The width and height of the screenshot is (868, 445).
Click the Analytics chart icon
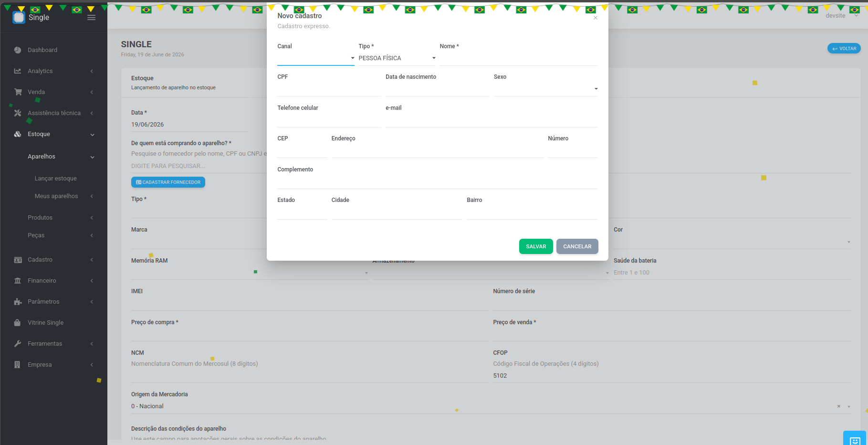(x=18, y=71)
